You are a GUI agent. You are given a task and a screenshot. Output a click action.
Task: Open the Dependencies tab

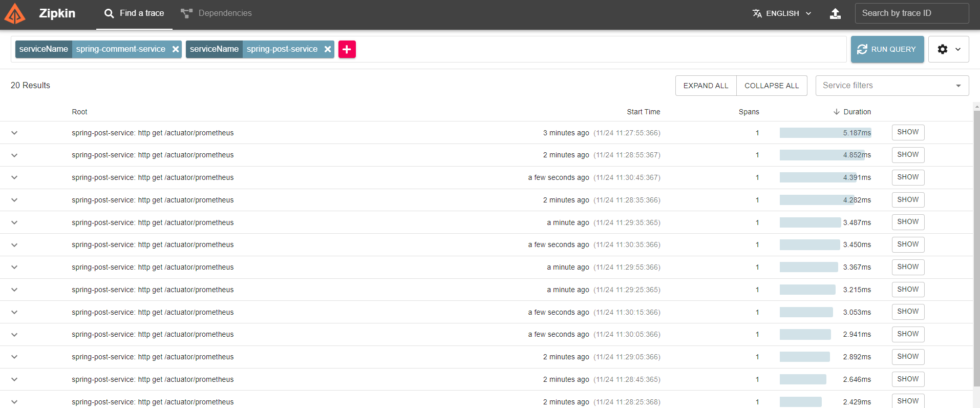click(216, 13)
